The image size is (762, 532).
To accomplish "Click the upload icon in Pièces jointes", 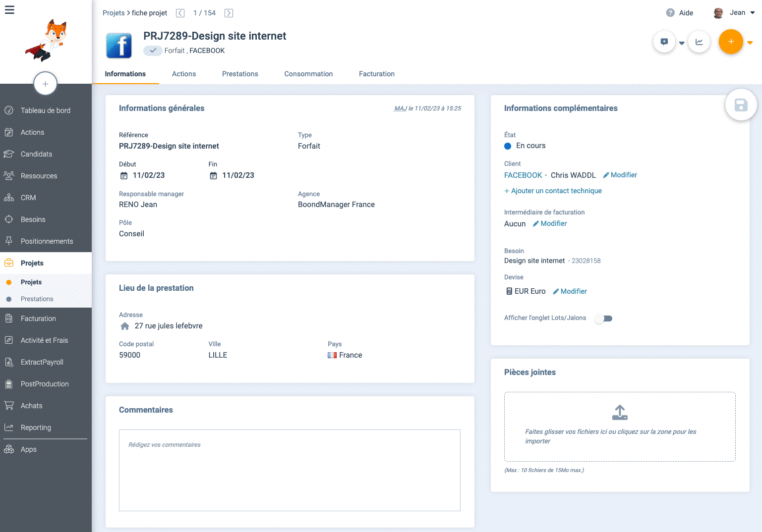I will pyautogui.click(x=620, y=412).
